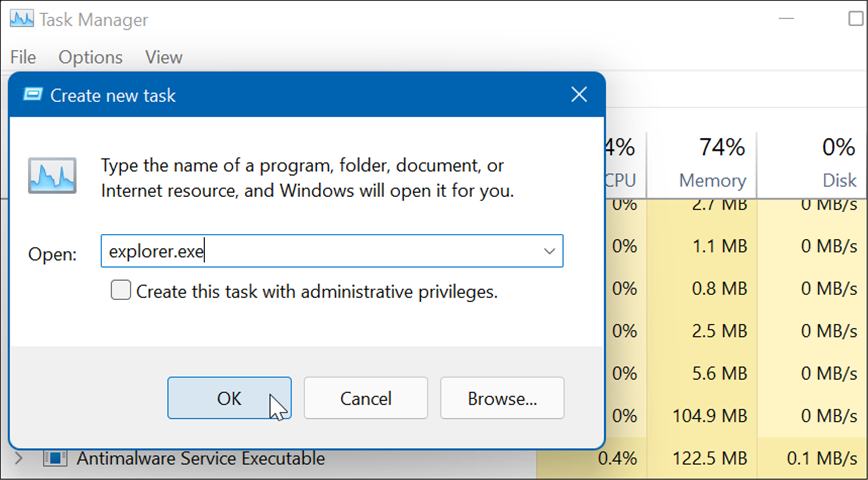The width and height of the screenshot is (868, 480).
Task: Click the Antimalware Service Executable process icon
Action: point(56,458)
